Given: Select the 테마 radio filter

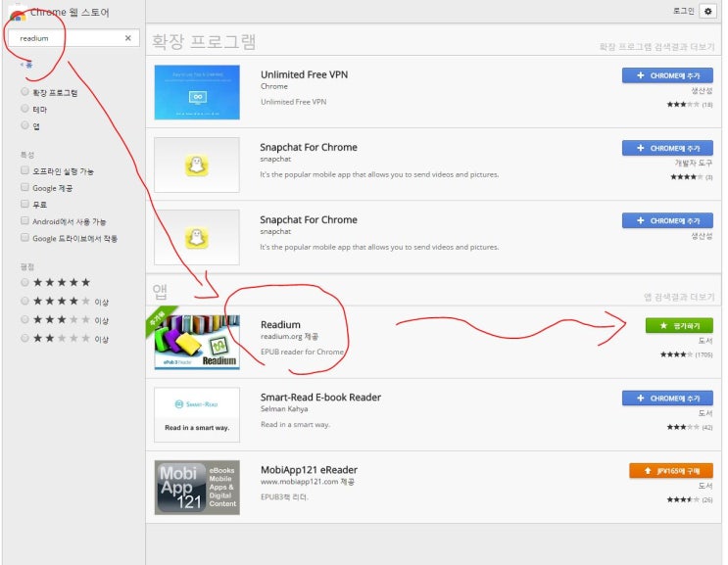Looking at the screenshot, I should coord(24,109).
